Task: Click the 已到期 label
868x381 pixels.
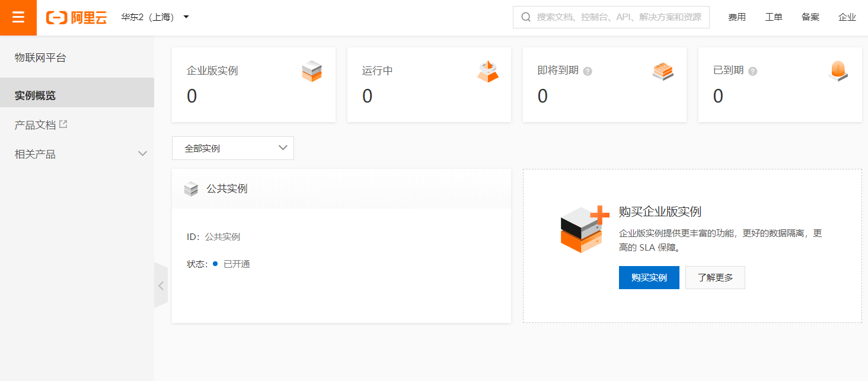Action: [x=728, y=71]
